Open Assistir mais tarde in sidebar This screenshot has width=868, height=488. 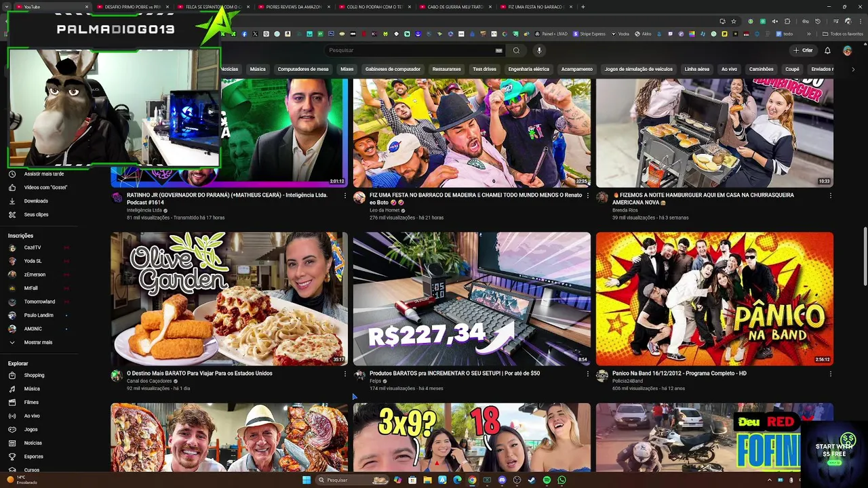43,174
